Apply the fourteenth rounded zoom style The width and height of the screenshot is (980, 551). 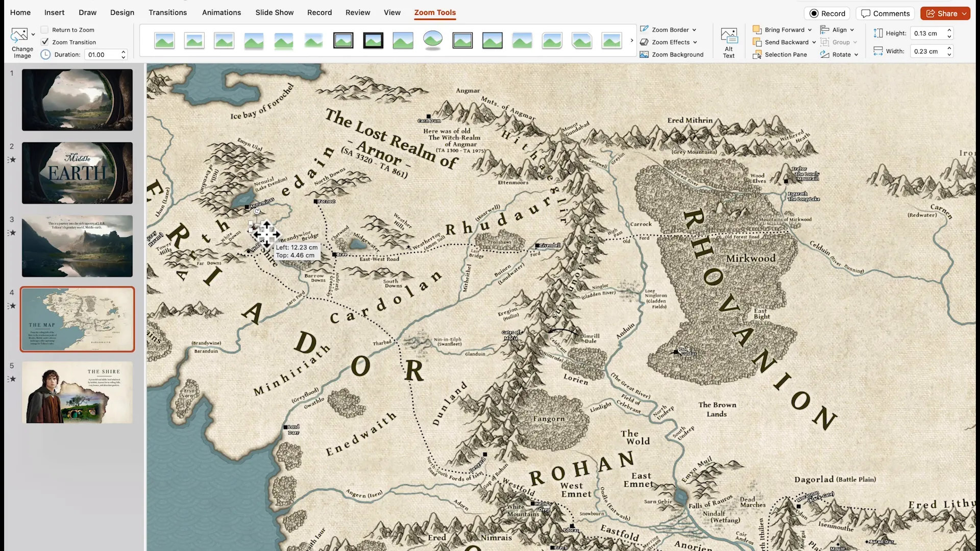pyautogui.click(x=552, y=40)
